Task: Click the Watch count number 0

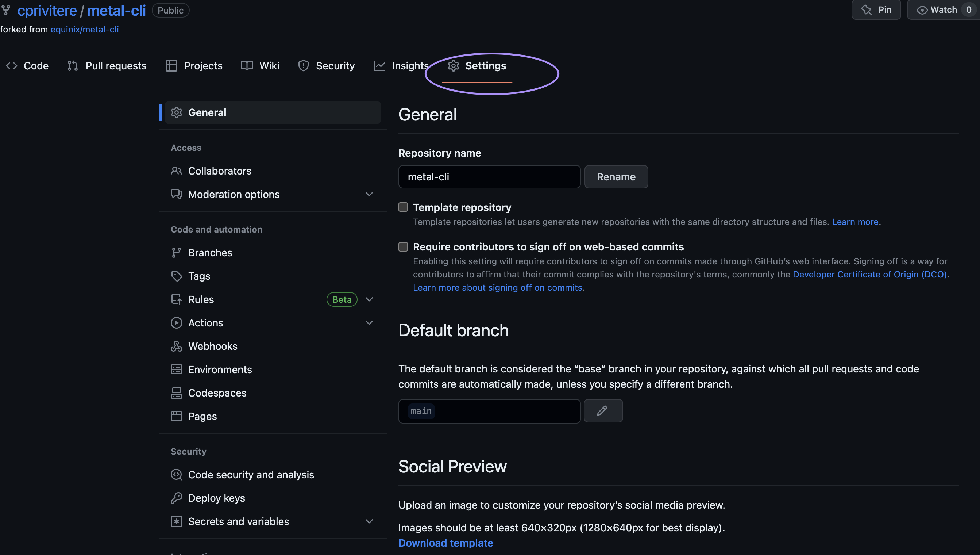Action: (969, 10)
